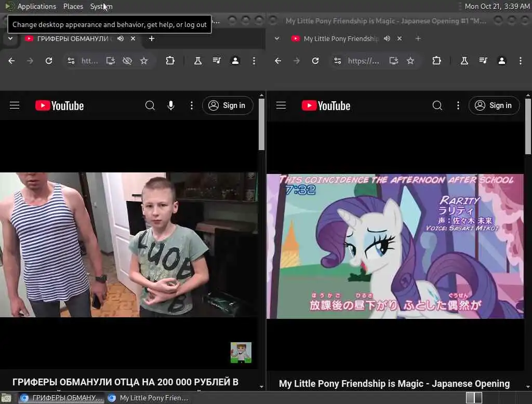Open site info icon in left address bar
The width and height of the screenshot is (532, 404).
coord(71,61)
